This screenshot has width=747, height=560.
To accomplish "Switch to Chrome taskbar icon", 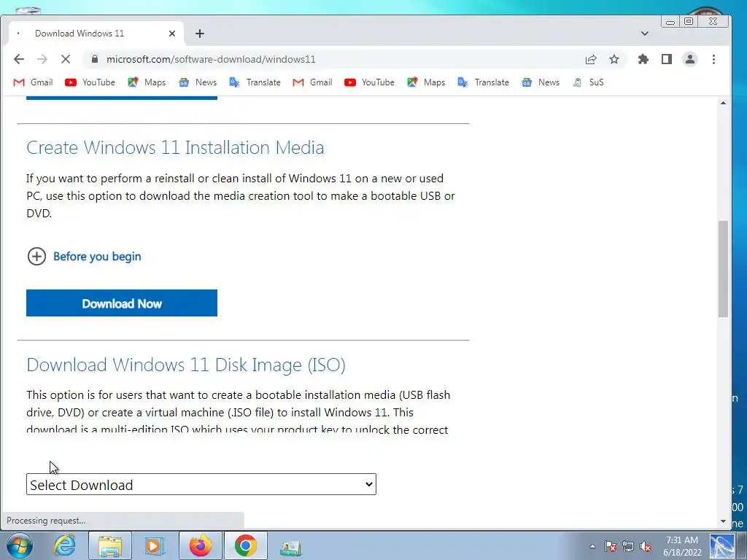I will click(x=246, y=545).
